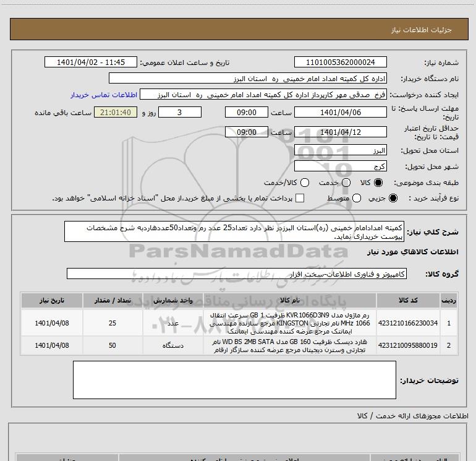Image resolution: width=476 pixels, height=461 pixels.
Task: Click need date 1401/04/08 in row 1
Action: 51,323
